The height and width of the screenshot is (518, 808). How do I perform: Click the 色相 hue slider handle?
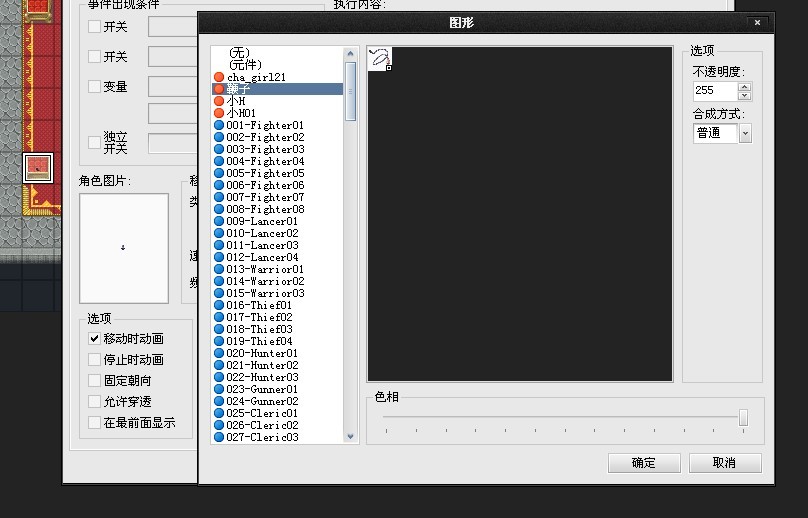(743, 417)
